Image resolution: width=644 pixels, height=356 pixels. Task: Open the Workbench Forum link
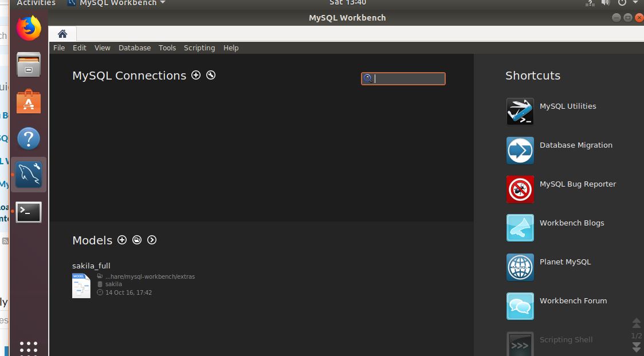[x=520, y=306]
